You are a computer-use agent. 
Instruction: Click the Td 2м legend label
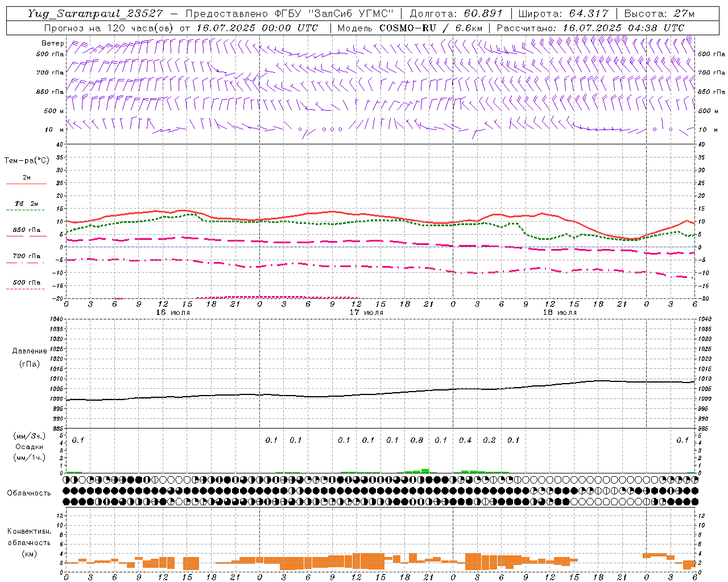coord(26,203)
